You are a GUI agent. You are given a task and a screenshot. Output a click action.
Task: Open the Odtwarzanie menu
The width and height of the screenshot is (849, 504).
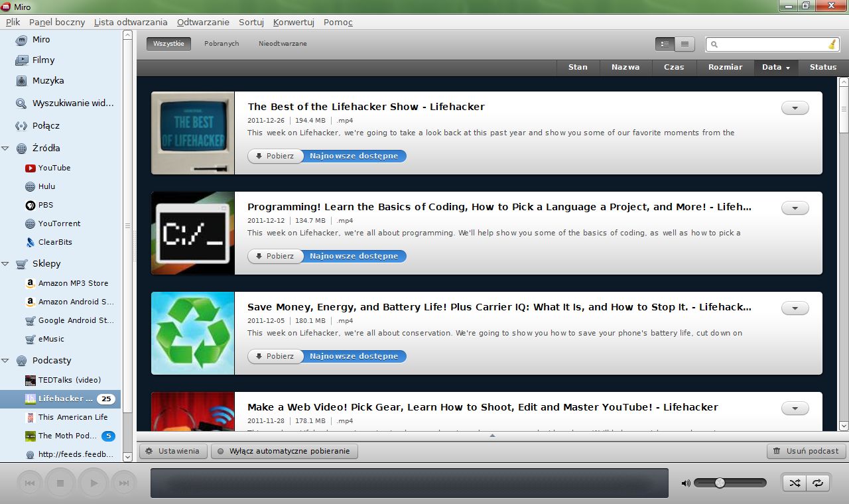click(x=203, y=22)
